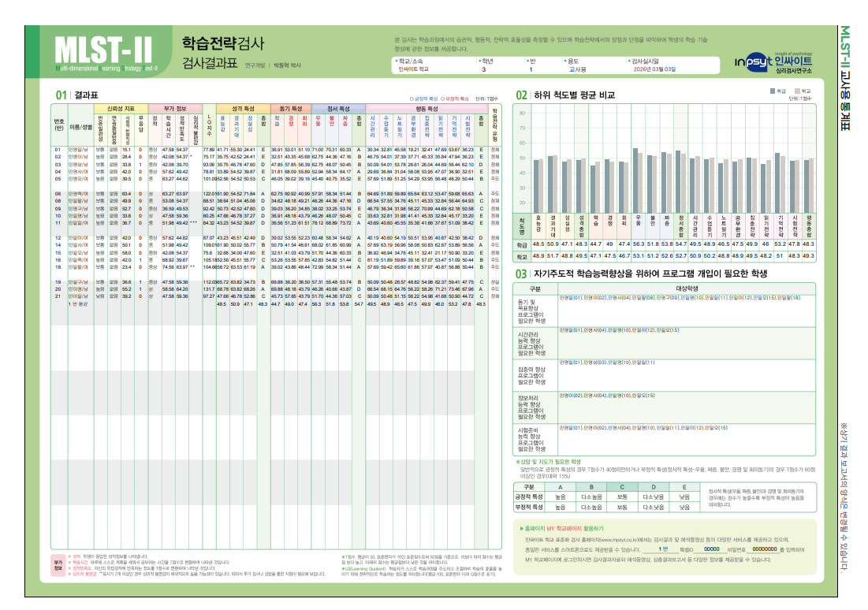Viewport: 868px width, 610px height.
Task: Click the 번호(반) column header
Action: (59, 125)
